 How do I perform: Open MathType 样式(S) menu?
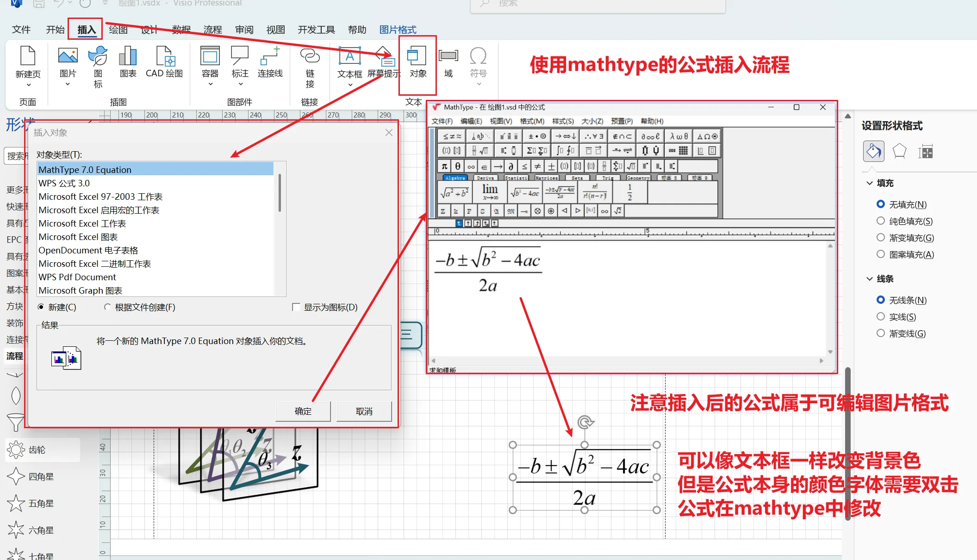click(x=563, y=121)
